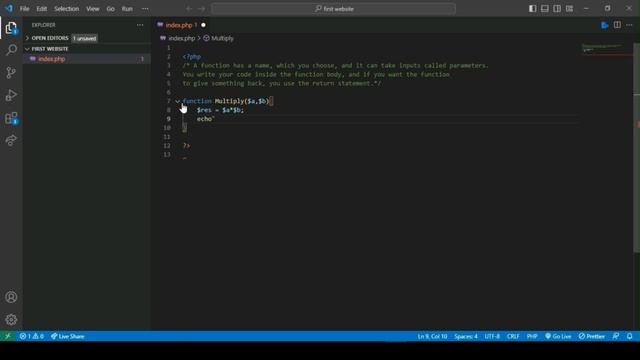Click Prettier in status bar
The width and height of the screenshot is (640, 360).
[591, 336]
